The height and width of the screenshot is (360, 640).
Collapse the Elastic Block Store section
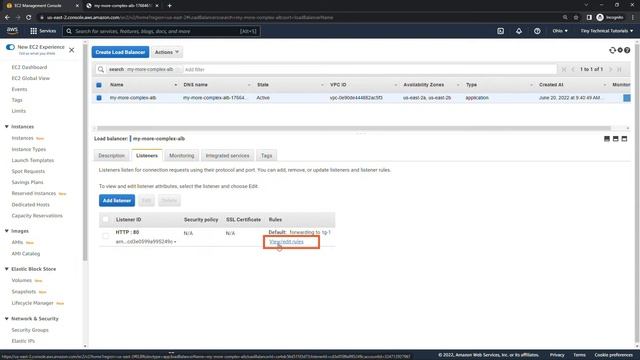pos(7,269)
